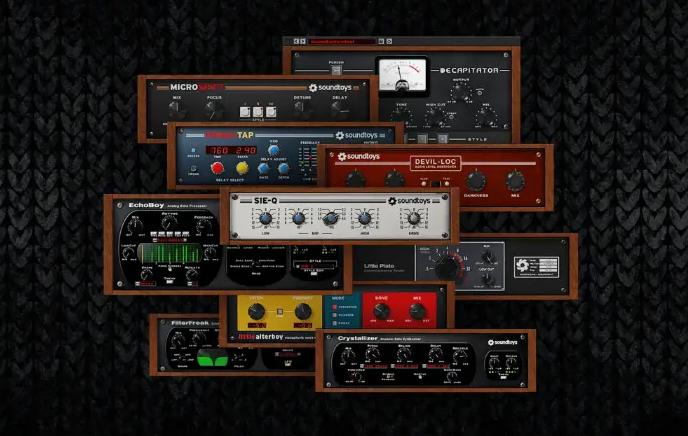This screenshot has height=436, width=688.
Task: Click the yellow knob on PrimalTap
Action: [x=242, y=168]
